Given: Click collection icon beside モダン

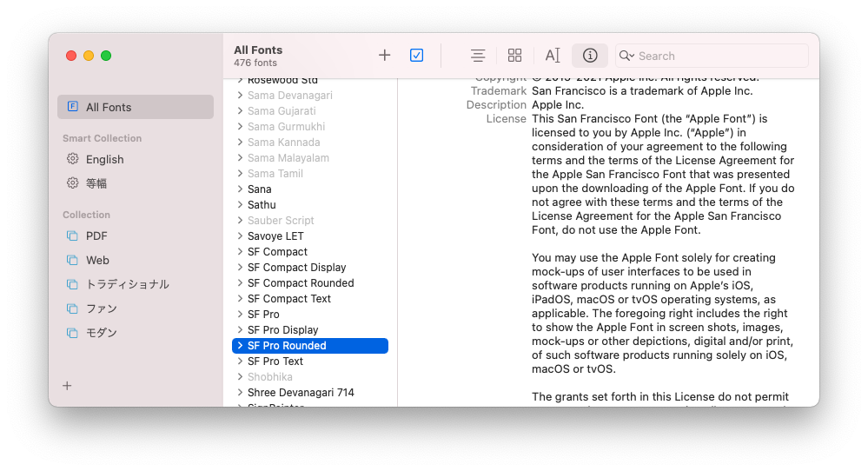Looking at the screenshot, I should (72, 333).
